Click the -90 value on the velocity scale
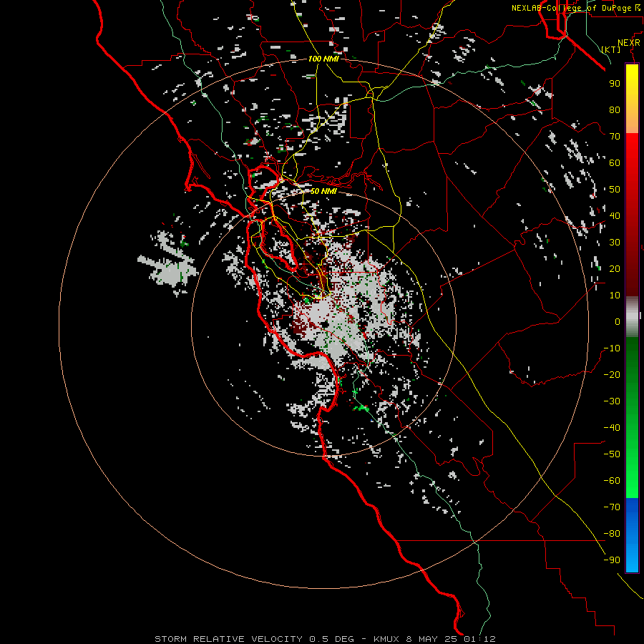 coord(612,560)
